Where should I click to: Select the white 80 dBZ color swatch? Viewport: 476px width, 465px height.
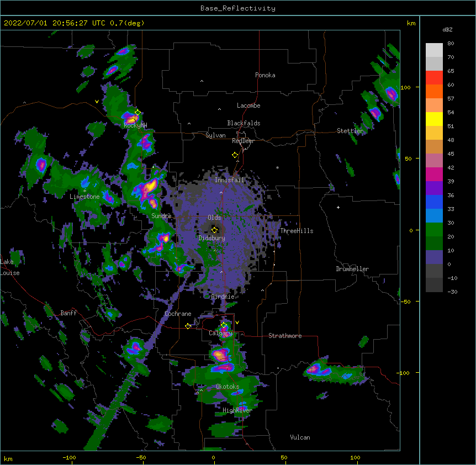[x=434, y=50]
